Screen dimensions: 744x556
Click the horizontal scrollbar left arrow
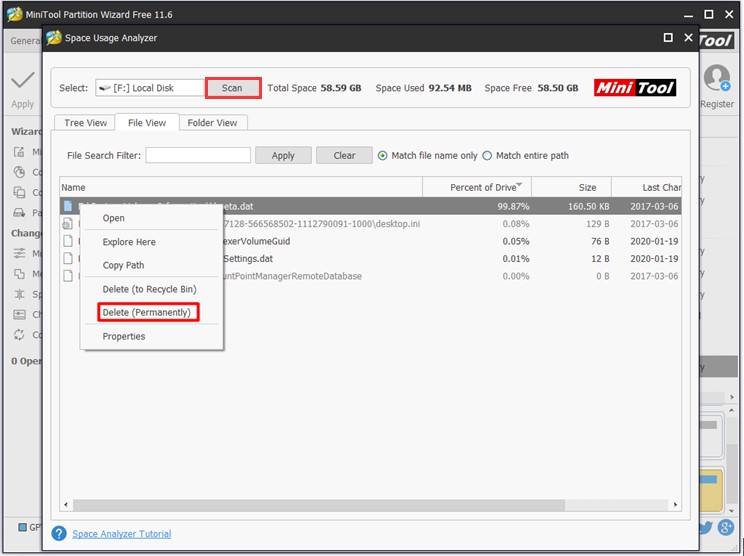66,505
